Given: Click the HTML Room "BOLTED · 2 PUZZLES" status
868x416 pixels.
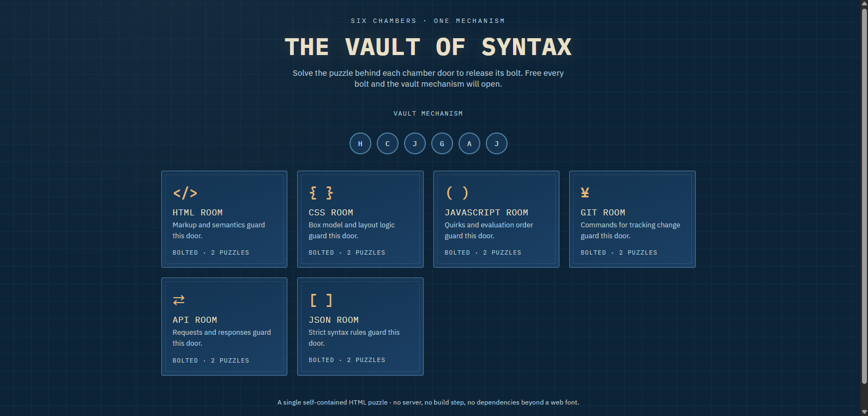Looking at the screenshot, I should coord(211,252).
